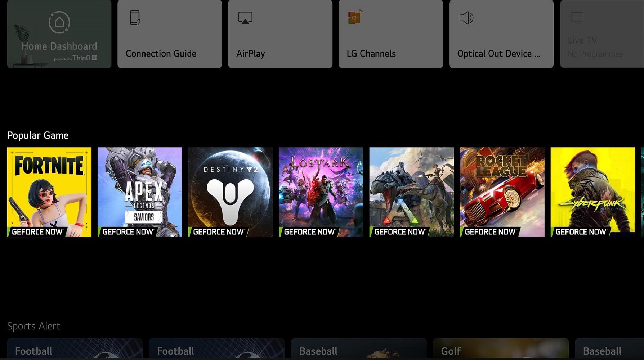Click the ThinQ AI logo text
The image size is (644, 360).
(x=85, y=58)
